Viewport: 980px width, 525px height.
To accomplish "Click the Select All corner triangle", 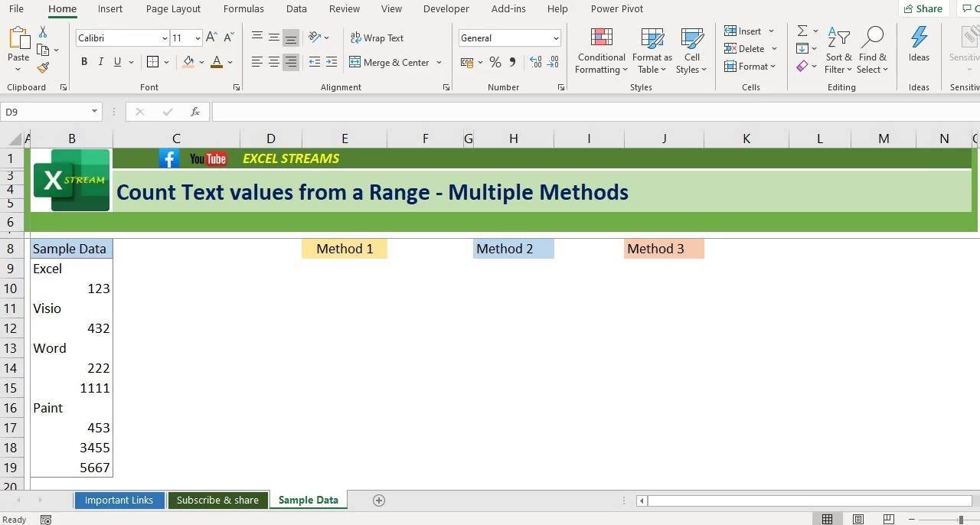I will point(15,139).
